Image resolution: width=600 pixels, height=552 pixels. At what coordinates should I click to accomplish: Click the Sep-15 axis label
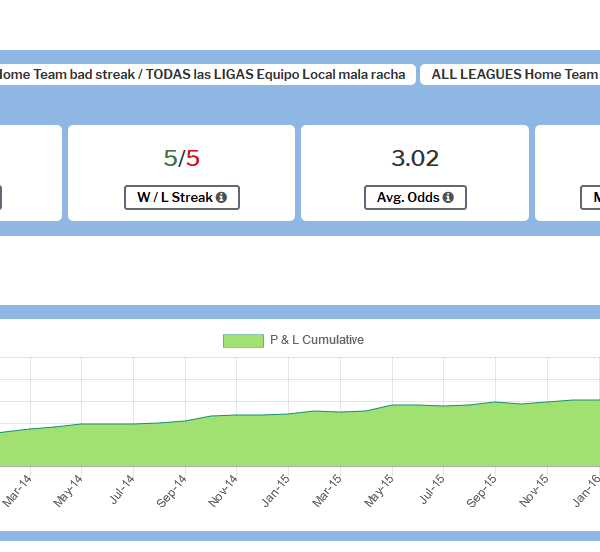(x=482, y=491)
